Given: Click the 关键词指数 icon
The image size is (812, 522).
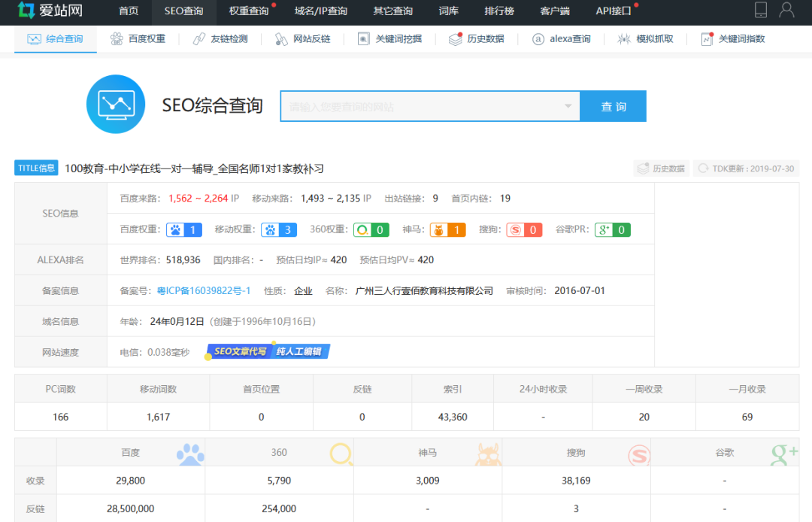Looking at the screenshot, I should tap(707, 39).
